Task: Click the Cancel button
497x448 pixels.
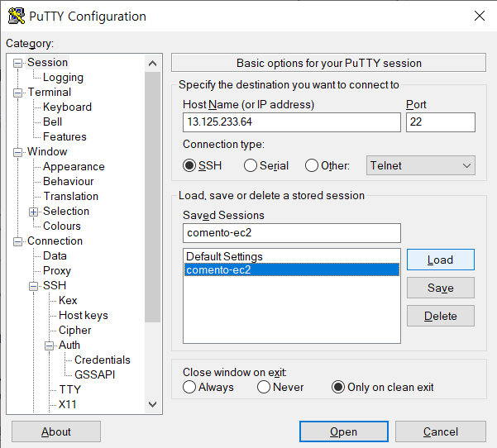Action: (x=441, y=431)
